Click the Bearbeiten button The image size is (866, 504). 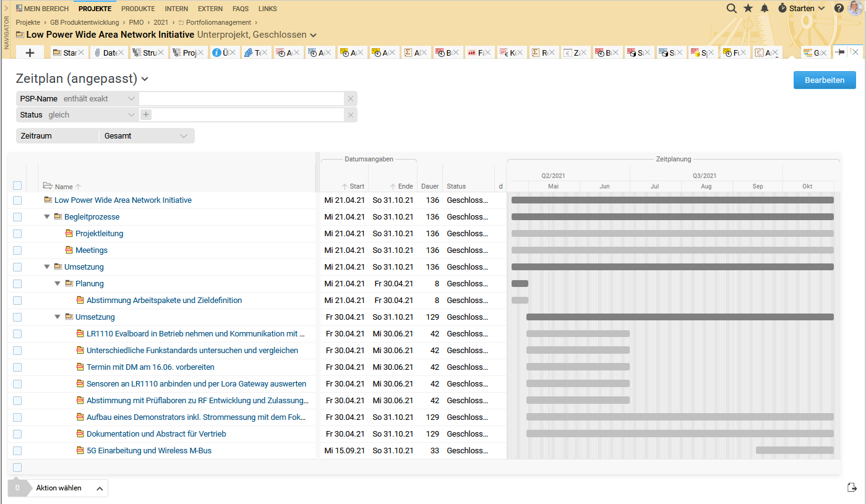point(824,80)
